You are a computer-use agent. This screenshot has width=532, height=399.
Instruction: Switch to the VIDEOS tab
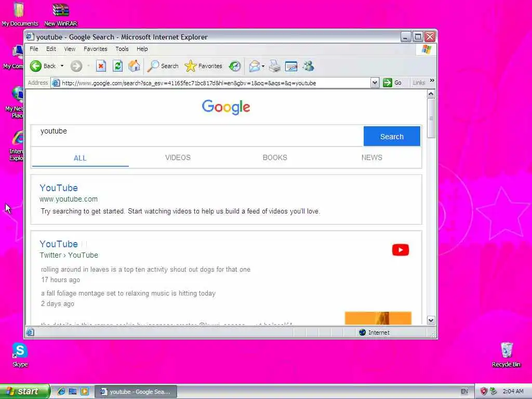point(178,157)
